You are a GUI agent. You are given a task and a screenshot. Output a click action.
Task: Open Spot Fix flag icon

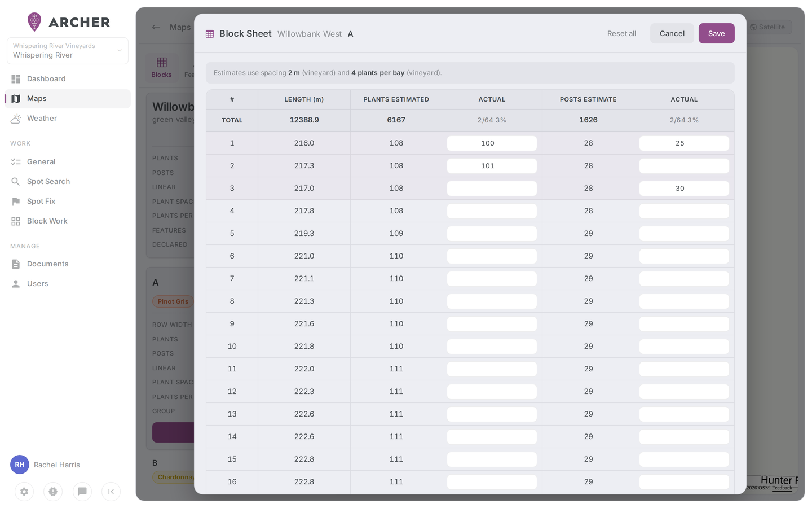(x=16, y=202)
